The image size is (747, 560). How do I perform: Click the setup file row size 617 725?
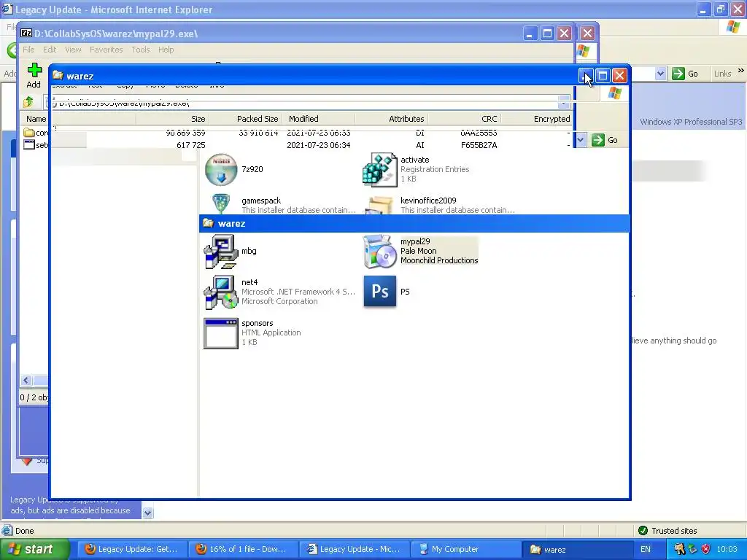point(190,145)
